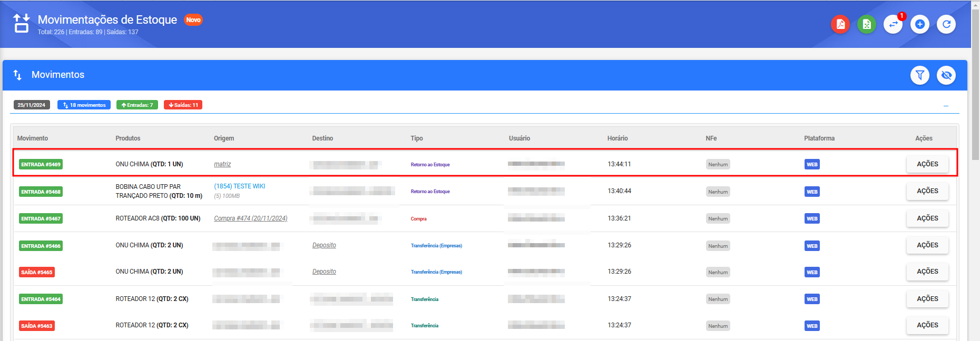Open the matriz origin link
Image resolution: width=980 pixels, height=341 pixels.
click(x=222, y=164)
